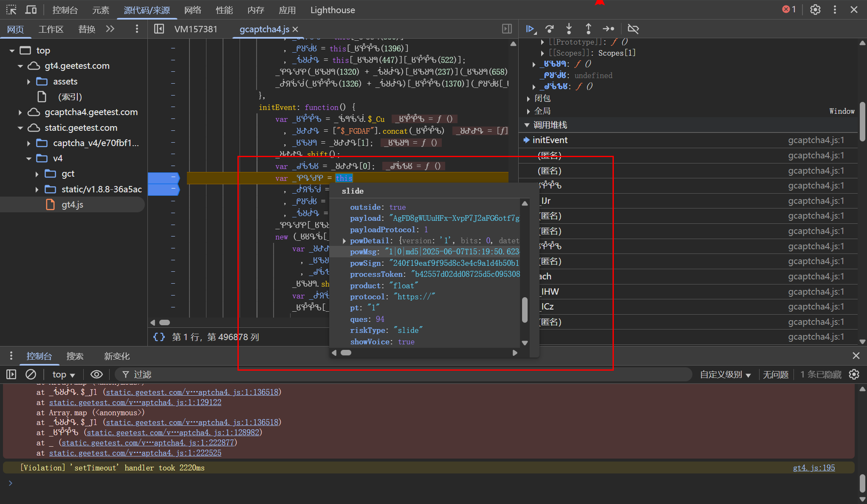Toggle the debugger sidebar panel
The width and height of the screenshot is (867, 504).
tap(507, 29)
